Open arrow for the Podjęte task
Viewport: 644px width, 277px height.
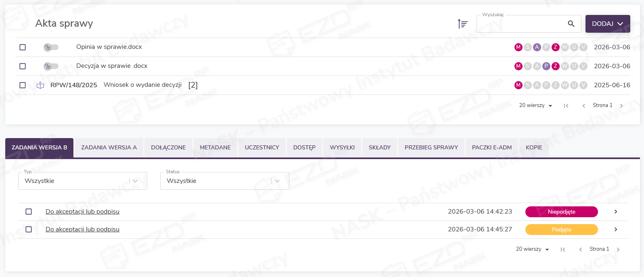pyautogui.click(x=616, y=229)
